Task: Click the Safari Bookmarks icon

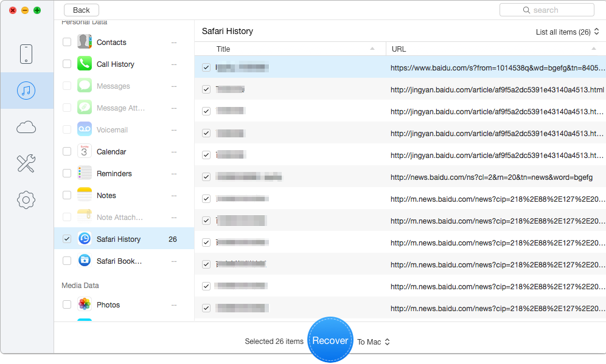Action: [84, 261]
